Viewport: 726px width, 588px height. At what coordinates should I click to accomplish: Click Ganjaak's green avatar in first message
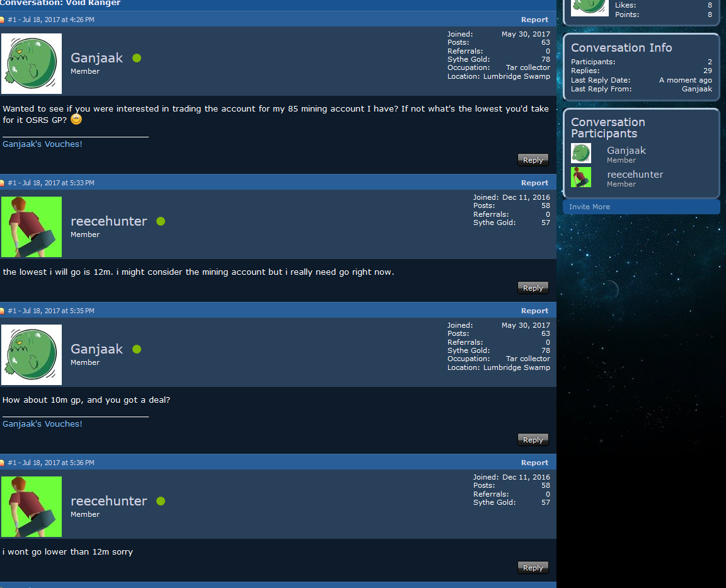click(32, 64)
